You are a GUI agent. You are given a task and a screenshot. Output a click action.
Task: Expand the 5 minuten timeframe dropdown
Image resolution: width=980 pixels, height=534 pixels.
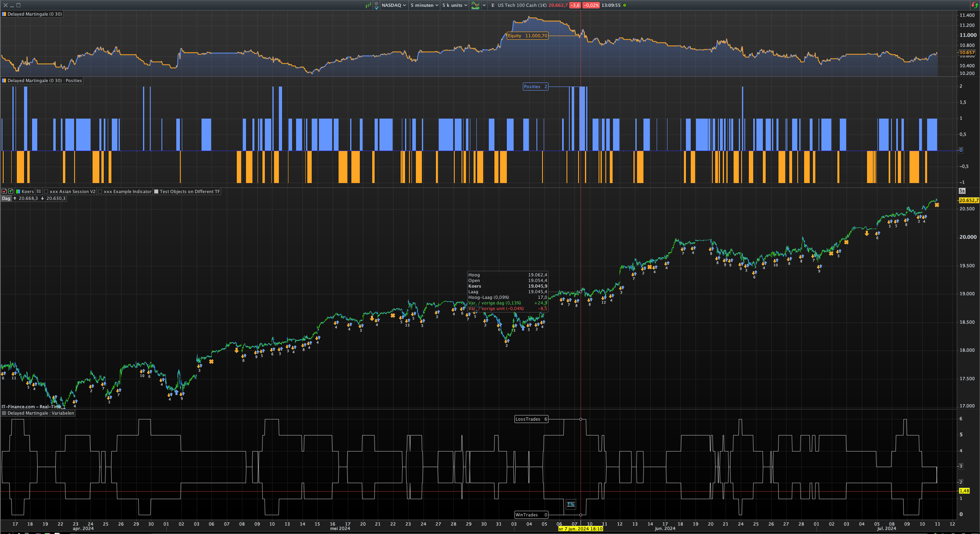424,5
